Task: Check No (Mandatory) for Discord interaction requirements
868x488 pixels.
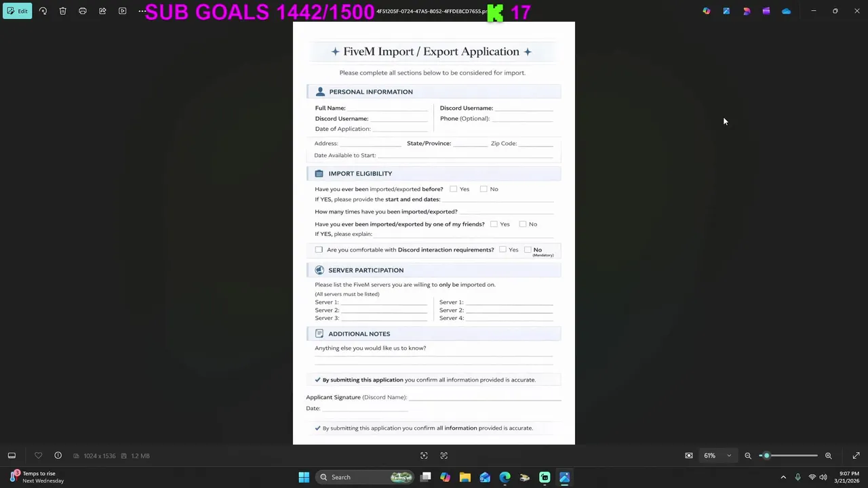Action: (528, 249)
